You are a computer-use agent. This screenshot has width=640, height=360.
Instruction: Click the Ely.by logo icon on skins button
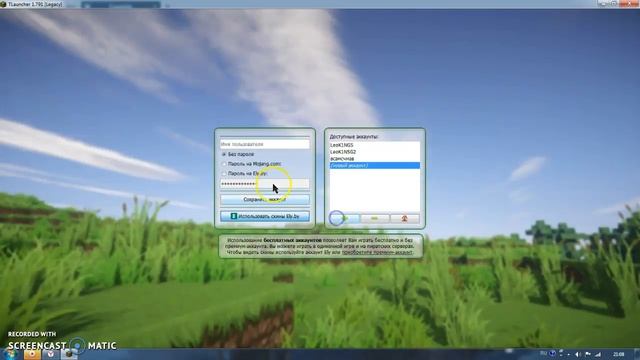point(234,216)
